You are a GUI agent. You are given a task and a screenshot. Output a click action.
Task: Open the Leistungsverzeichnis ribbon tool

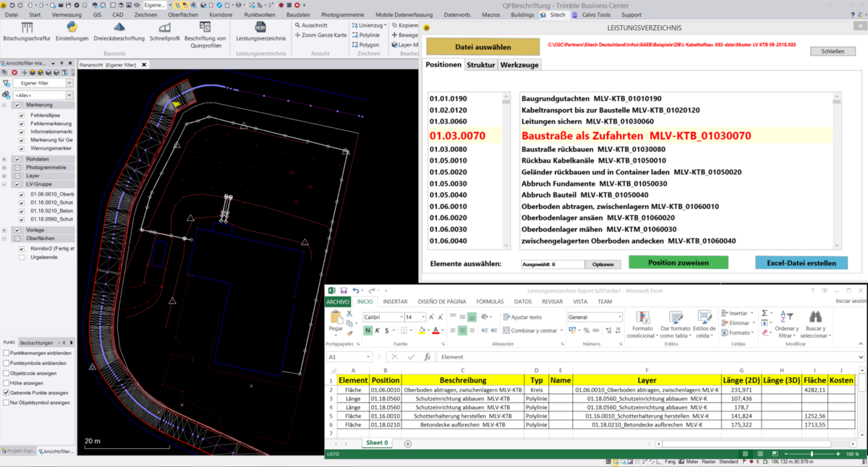(260, 32)
